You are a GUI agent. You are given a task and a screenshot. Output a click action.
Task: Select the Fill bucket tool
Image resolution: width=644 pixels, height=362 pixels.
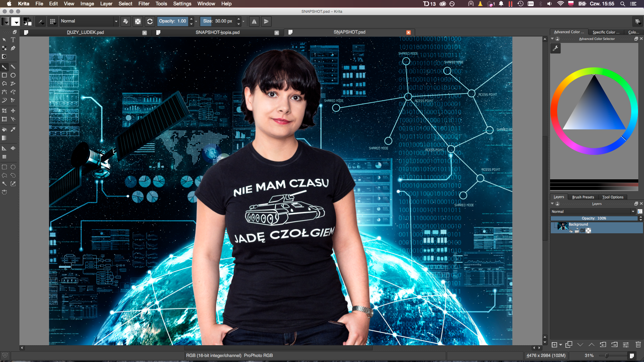pos(4,129)
